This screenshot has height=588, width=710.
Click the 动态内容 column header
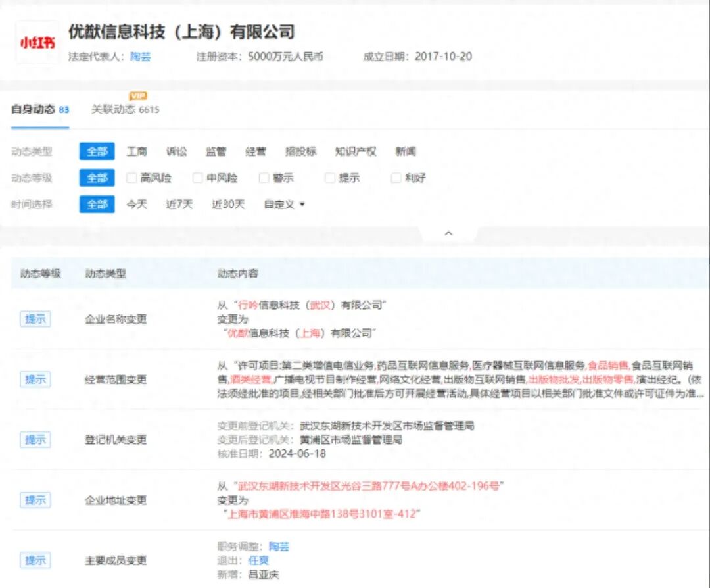click(238, 274)
